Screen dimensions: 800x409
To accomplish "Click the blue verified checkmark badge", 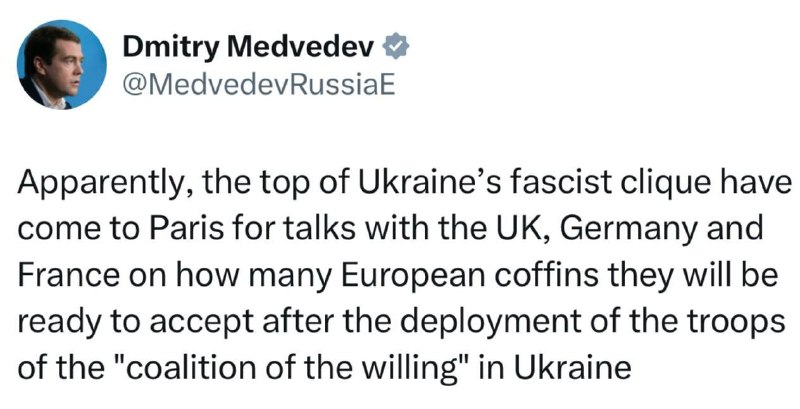I will pos(396,48).
